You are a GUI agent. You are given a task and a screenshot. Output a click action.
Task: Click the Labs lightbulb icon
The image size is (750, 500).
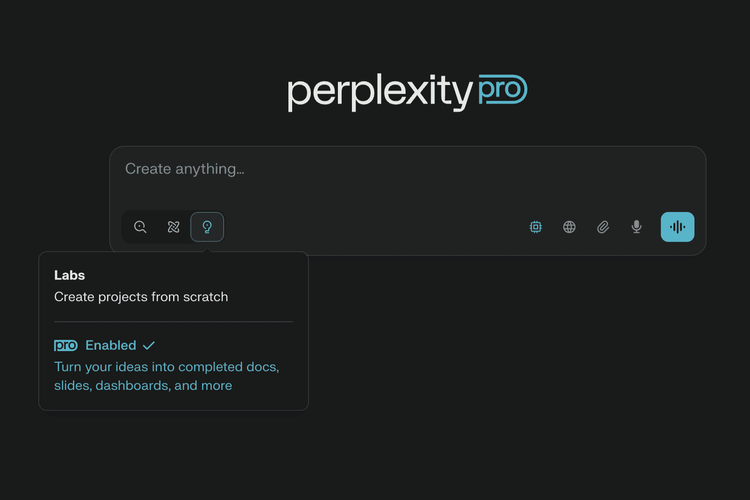[207, 227]
